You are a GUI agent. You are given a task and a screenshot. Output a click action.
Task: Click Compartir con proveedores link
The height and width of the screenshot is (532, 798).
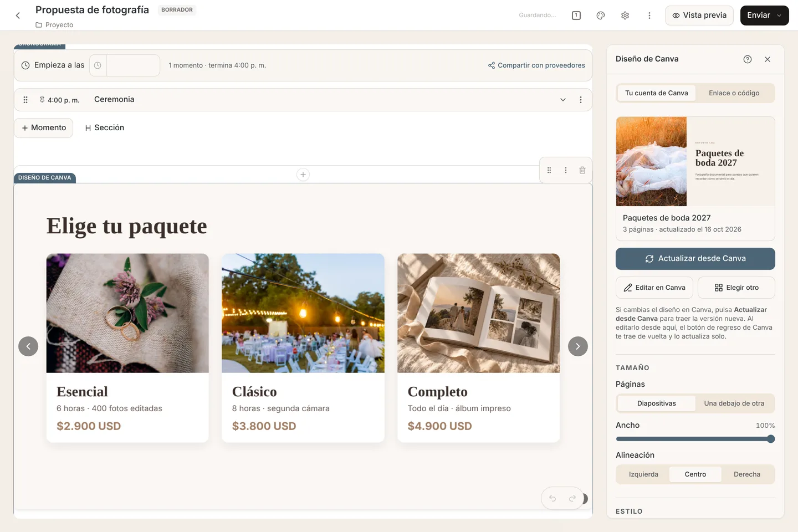[536, 65]
